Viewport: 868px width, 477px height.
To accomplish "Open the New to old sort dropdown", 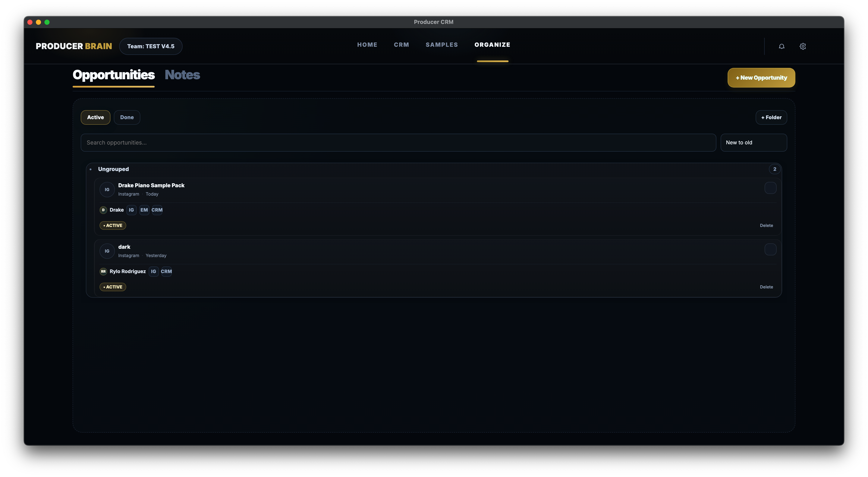I will 754,143.
